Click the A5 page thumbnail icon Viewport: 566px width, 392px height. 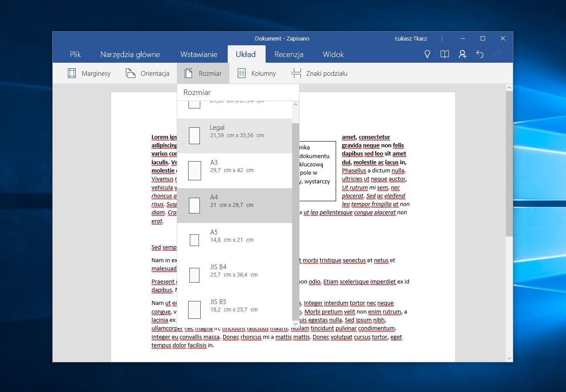(x=194, y=240)
